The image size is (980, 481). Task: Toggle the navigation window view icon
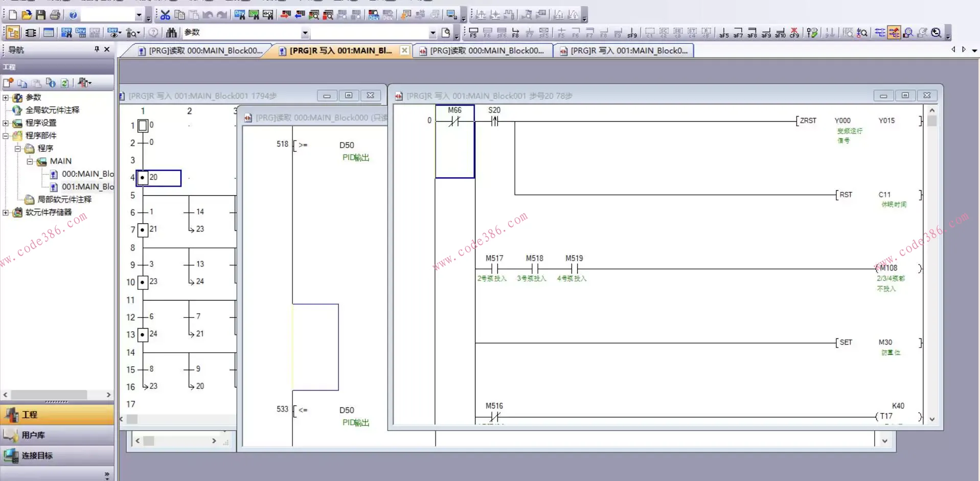click(13, 33)
